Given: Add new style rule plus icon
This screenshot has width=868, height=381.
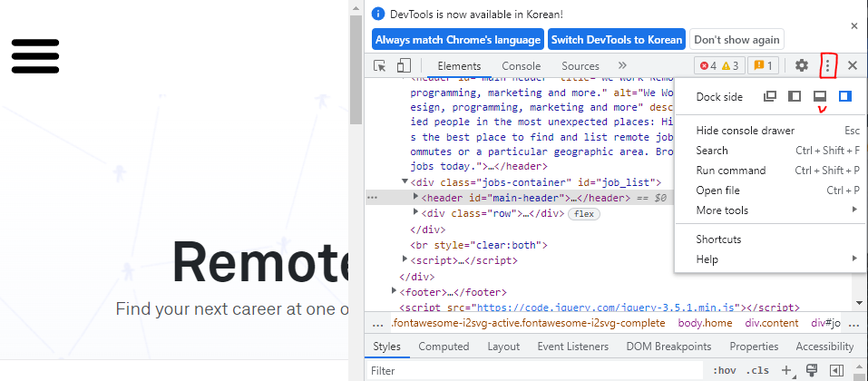Looking at the screenshot, I should click(x=786, y=370).
